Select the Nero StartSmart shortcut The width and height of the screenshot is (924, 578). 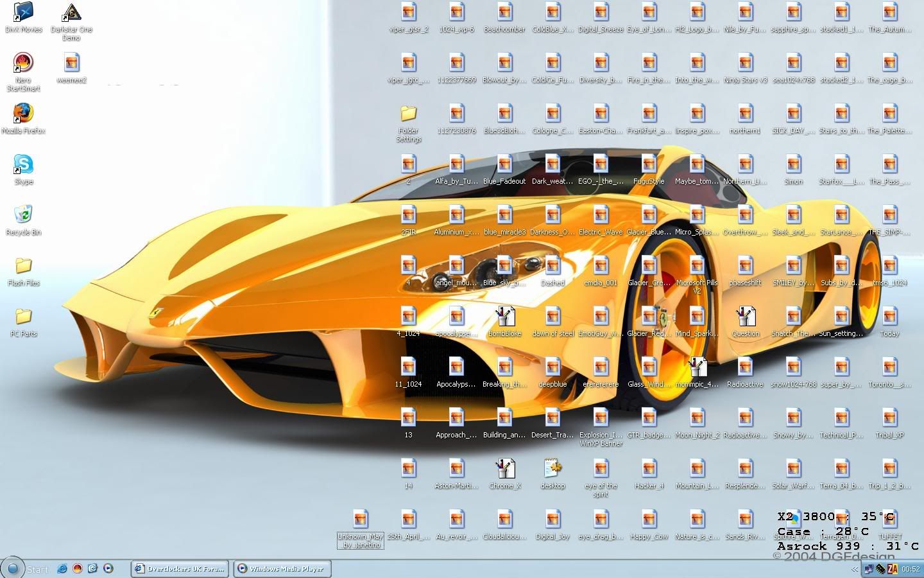23,64
